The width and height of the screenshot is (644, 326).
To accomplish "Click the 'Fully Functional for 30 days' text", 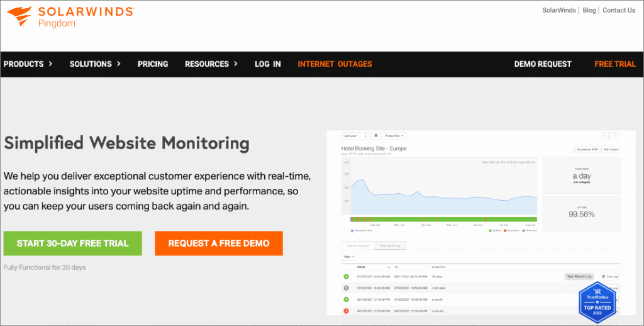I will tap(45, 267).
